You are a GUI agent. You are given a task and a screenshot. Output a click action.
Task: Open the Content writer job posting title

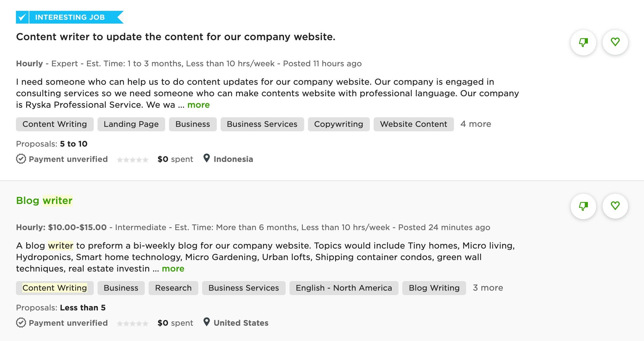[x=176, y=37]
